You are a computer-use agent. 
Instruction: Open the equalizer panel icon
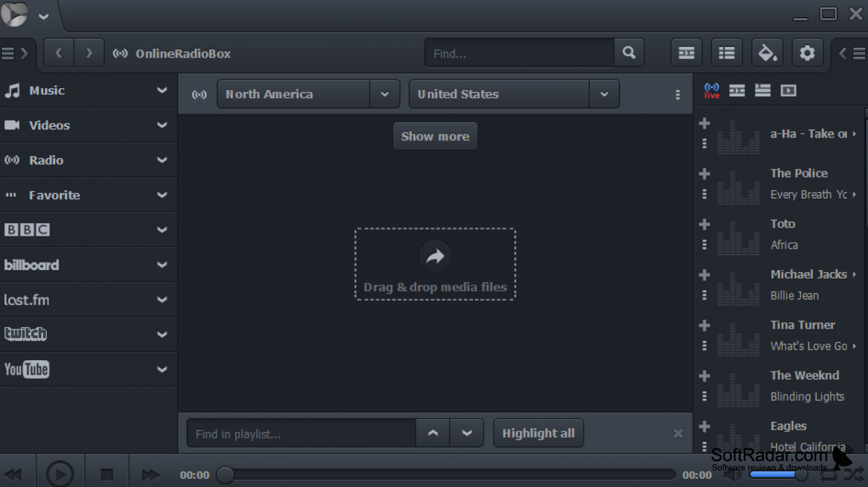click(x=686, y=53)
